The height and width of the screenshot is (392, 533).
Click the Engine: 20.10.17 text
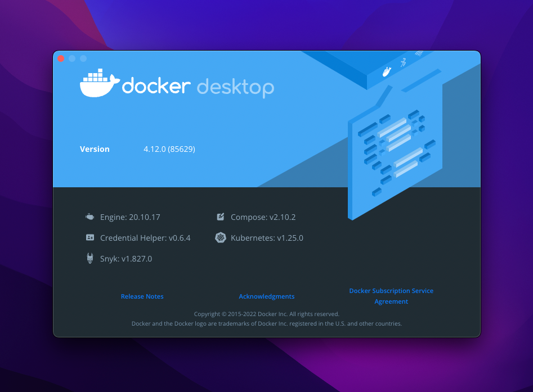coord(129,217)
